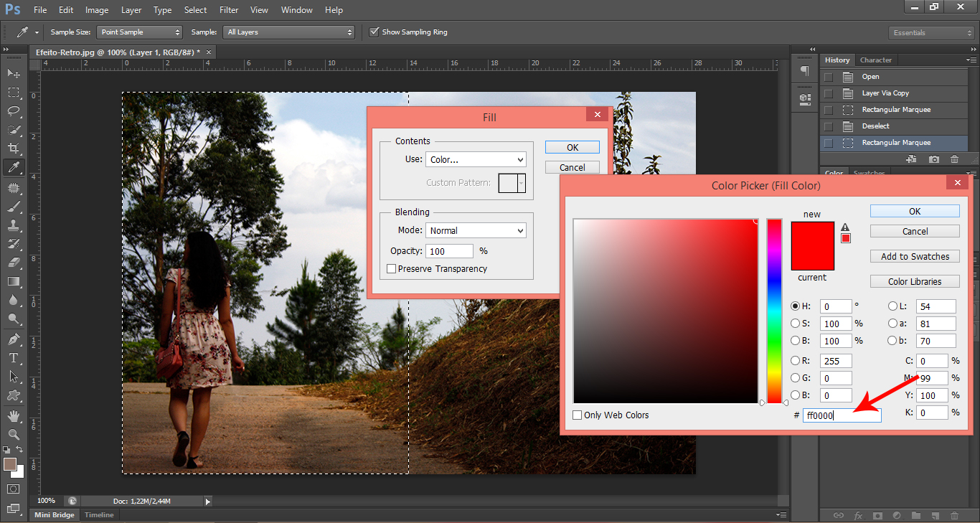Expand the Sample Size dropdown
This screenshot has width=980, height=523.
(x=140, y=32)
